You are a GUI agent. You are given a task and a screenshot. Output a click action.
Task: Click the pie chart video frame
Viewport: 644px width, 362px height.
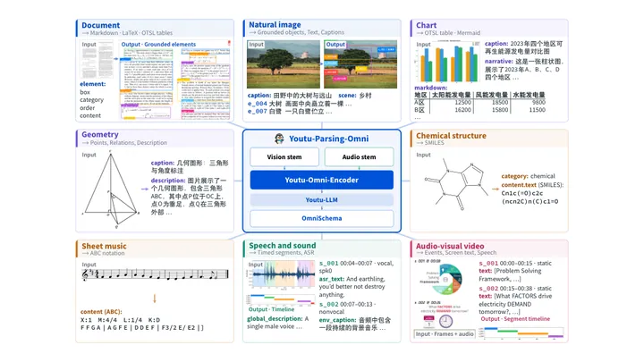pos(445,280)
